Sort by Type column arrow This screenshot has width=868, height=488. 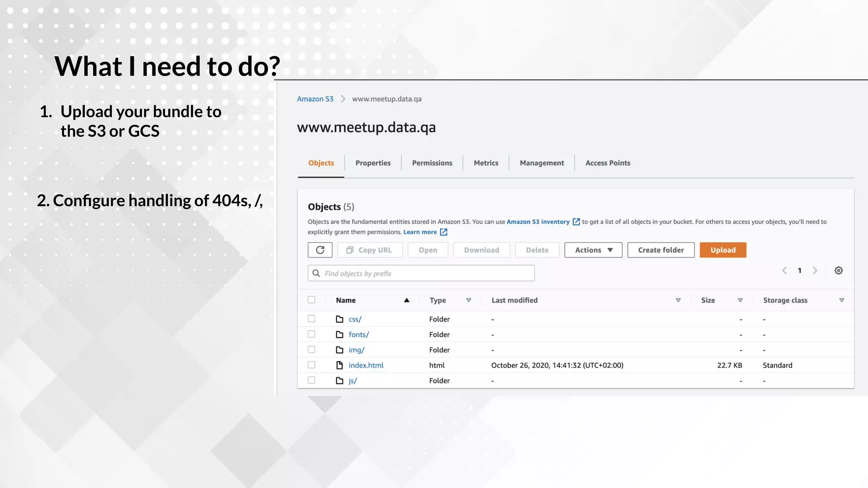tap(469, 300)
